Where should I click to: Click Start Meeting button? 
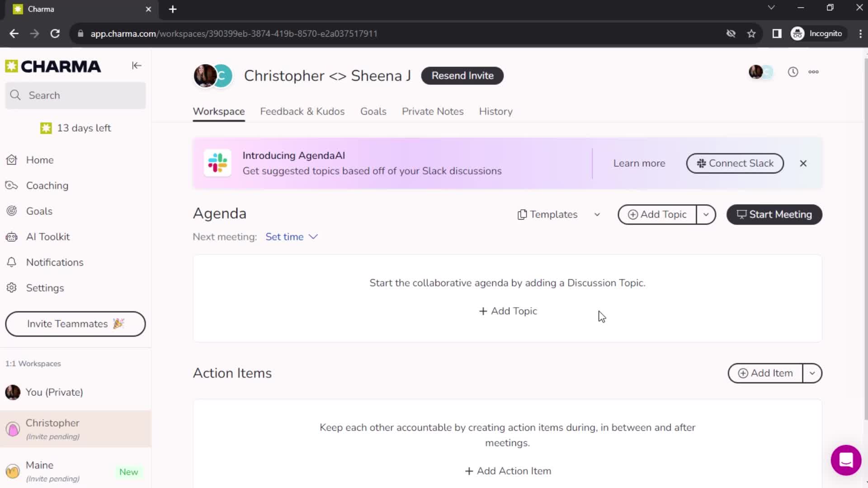[774, 215]
